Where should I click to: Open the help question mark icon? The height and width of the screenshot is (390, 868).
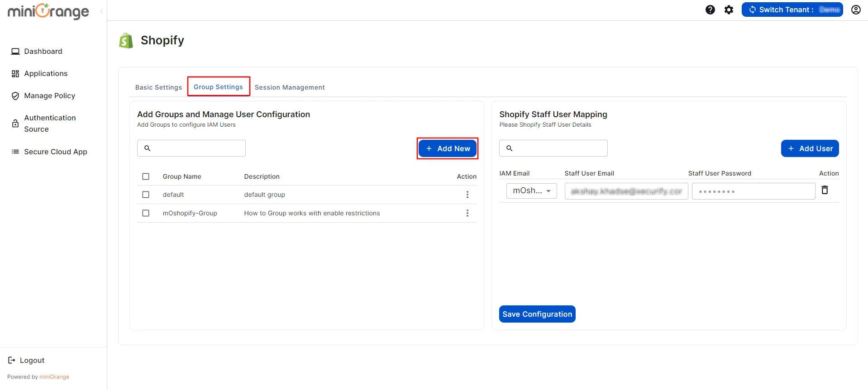pos(710,10)
